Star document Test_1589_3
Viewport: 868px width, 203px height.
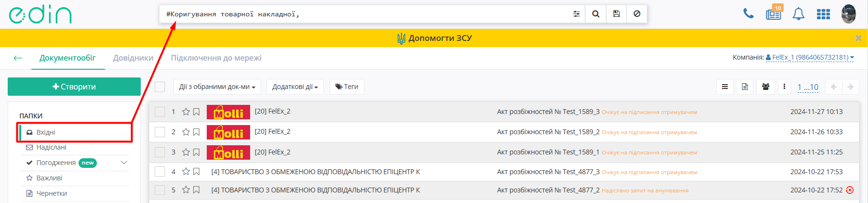coord(186,112)
